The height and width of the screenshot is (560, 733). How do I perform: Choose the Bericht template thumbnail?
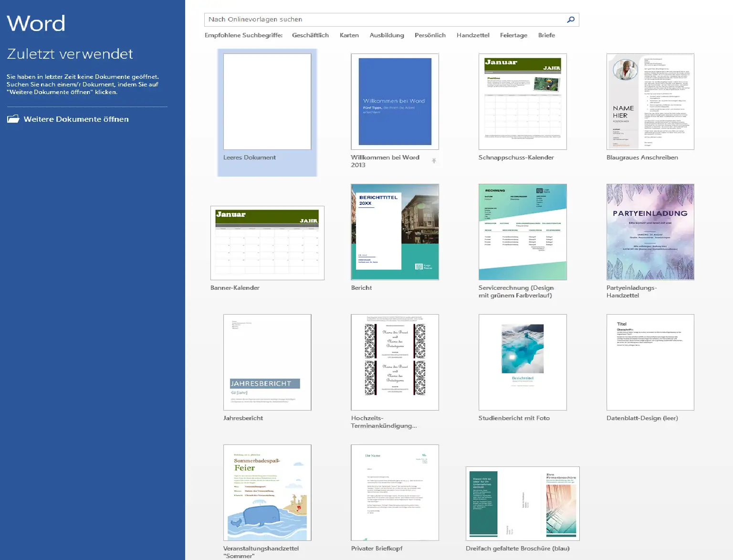pyautogui.click(x=395, y=232)
